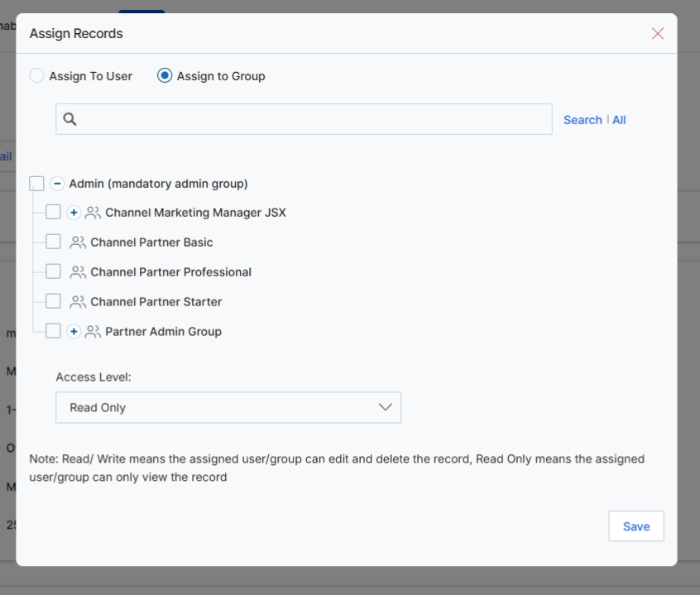700x595 pixels.
Task: Select the Channel Partner Professional label
Action: pyautogui.click(x=171, y=272)
